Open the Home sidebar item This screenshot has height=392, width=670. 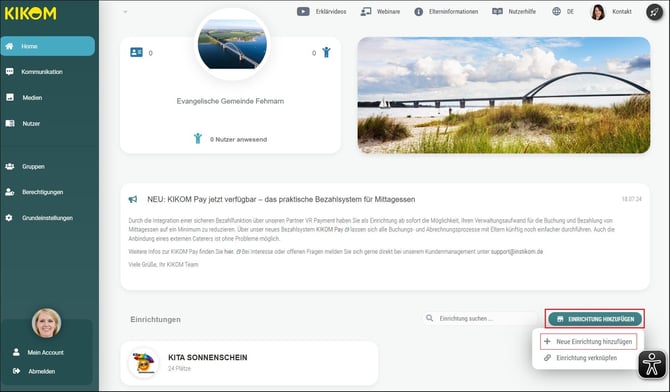47,46
